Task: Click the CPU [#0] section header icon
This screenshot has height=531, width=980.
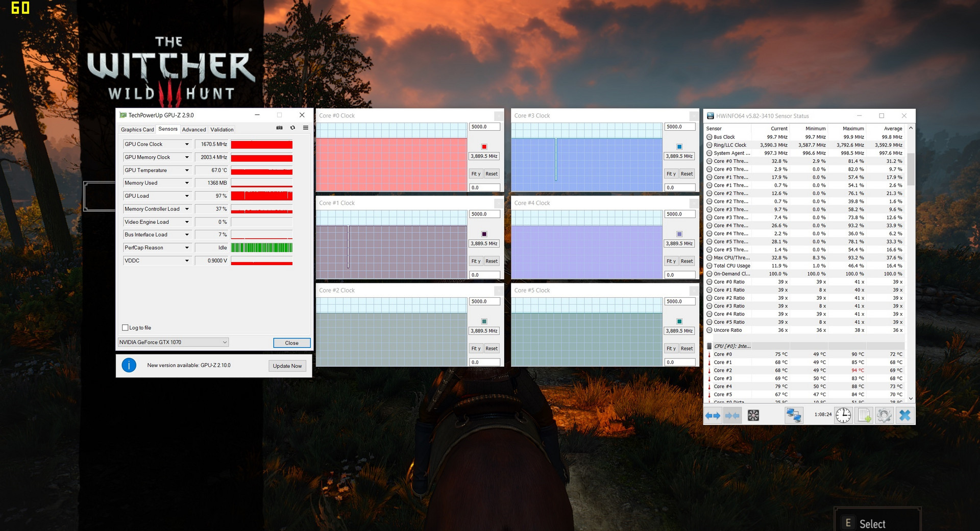Action: 709,346
